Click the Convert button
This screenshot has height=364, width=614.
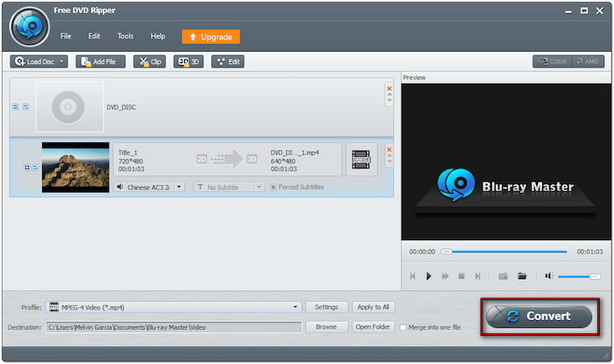[x=539, y=317]
